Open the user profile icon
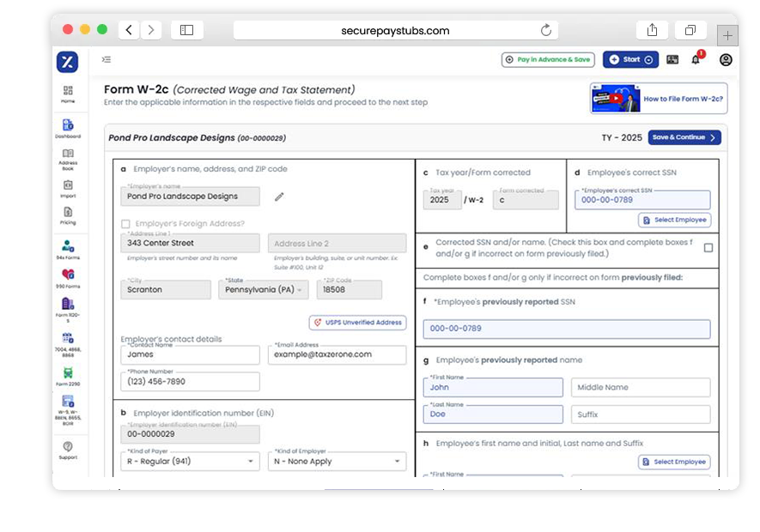Image resolution: width=760 pixels, height=532 pixels. [726, 60]
